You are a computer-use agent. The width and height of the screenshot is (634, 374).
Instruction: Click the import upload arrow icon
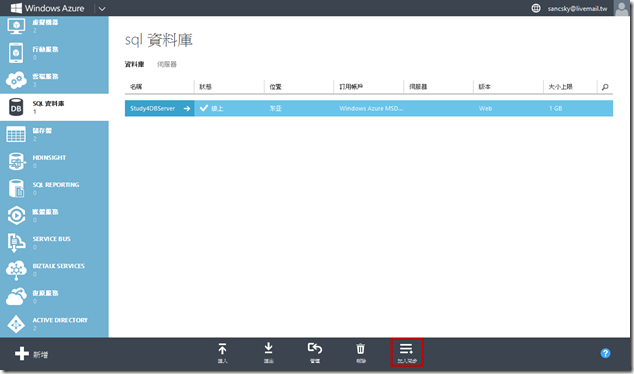coord(222,349)
